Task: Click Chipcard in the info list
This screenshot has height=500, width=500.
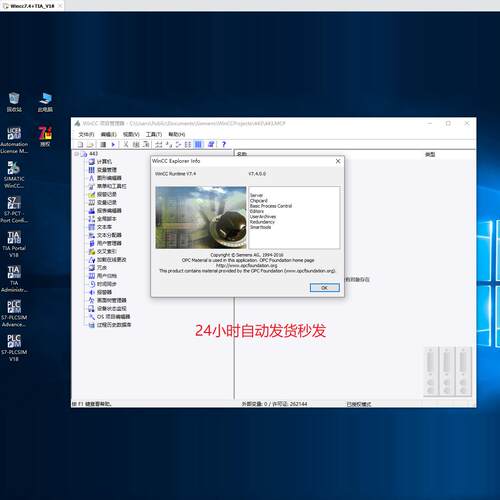Action: coord(259,201)
